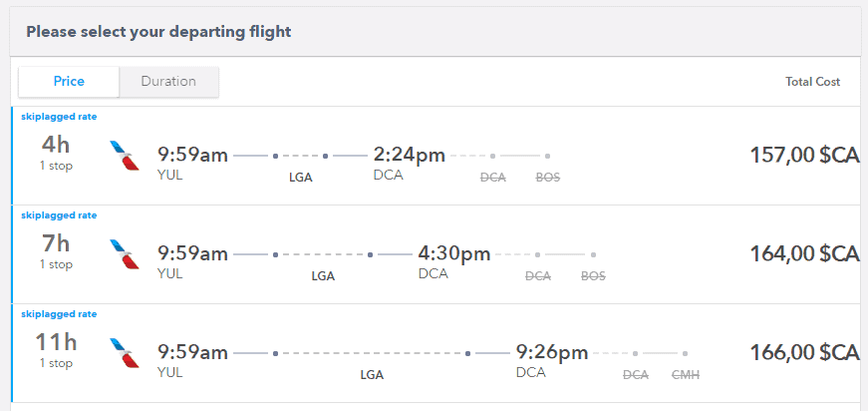Viewport: 868px width, 411px height.
Task: Click skiplagged rate label on 7h flight
Action: 59,215
